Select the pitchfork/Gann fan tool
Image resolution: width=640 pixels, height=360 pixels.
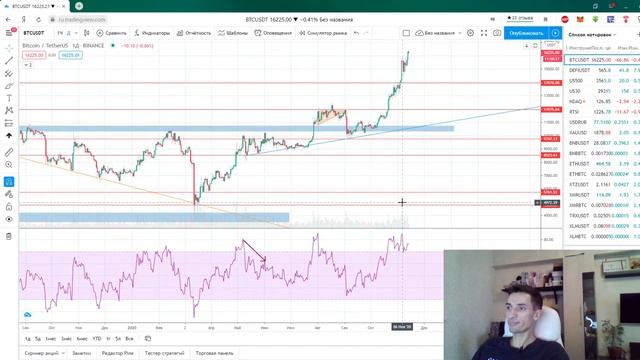coord(9,73)
